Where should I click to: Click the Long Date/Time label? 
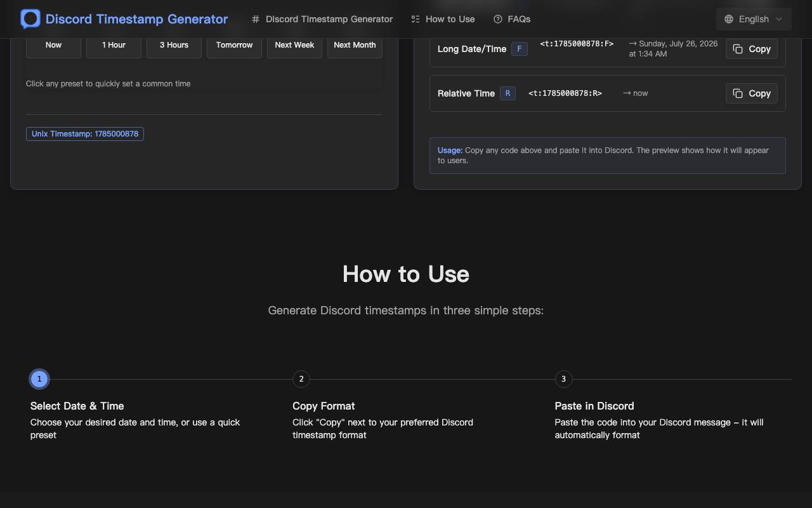pos(472,49)
